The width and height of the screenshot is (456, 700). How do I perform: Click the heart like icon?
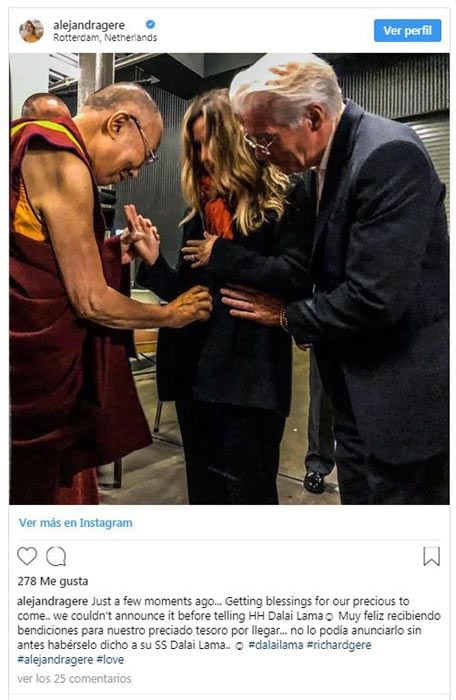click(x=27, y=556)
